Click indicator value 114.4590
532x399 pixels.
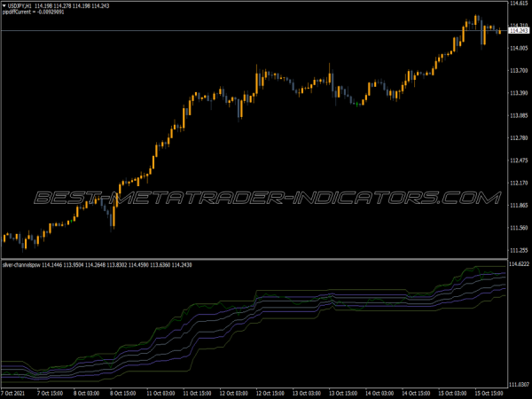[138, 265]
